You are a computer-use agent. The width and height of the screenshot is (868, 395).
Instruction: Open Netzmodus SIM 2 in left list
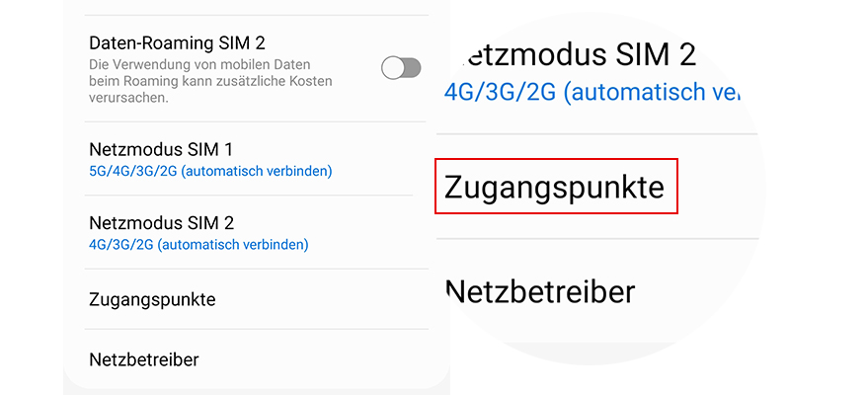pyautogui.click(x=161, y=223)
